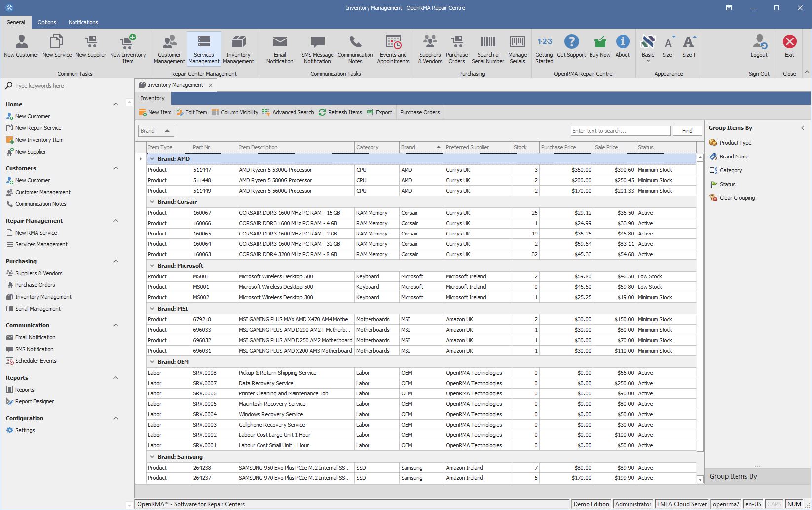The image size is (812, 510).
Task: Open Purchase Orders ribbon icon
Action: [457, 49]
